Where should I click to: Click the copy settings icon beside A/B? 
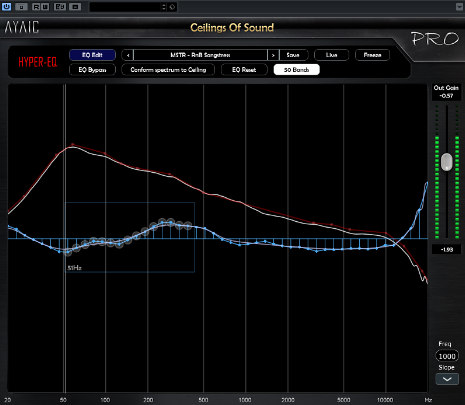tap(75, 6)
